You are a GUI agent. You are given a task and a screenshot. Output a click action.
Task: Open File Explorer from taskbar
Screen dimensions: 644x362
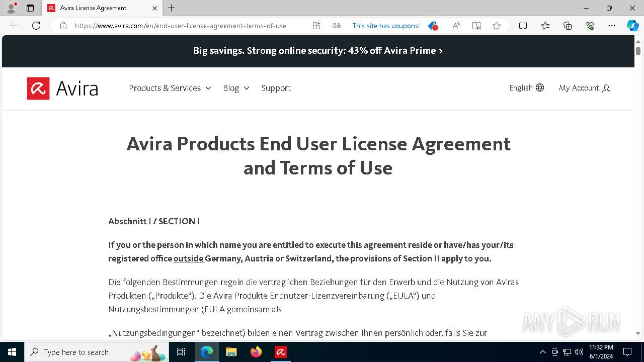231,352
